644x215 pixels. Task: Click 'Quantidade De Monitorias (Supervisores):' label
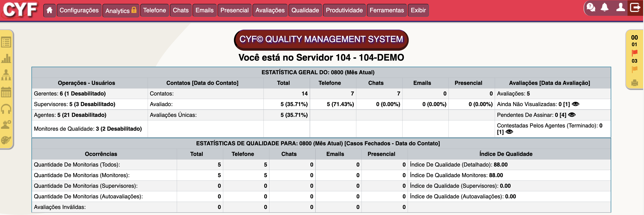[x=86, y=186]
